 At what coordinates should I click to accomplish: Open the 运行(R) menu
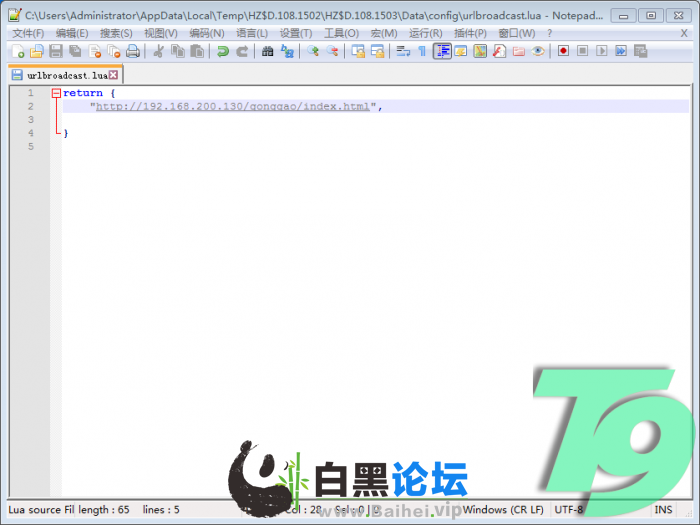(x=425, y=33)
